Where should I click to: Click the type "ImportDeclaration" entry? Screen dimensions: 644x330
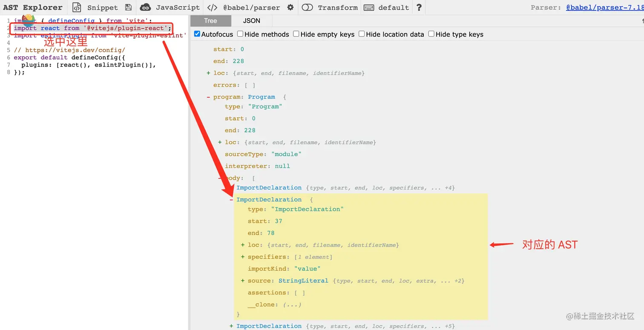[x=296, y=209]
